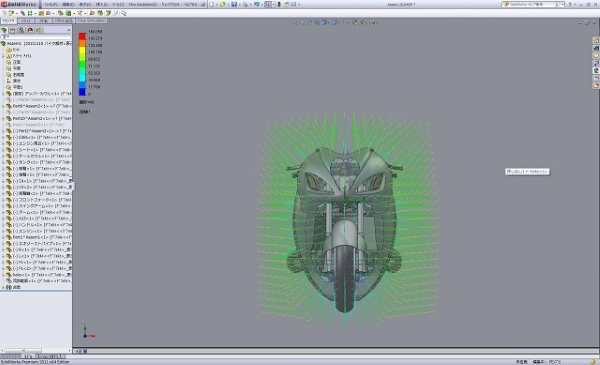This screenshot has height=365, width=600.
Task: Click the Undo arrow icon
Action: (x=256, y=5)
